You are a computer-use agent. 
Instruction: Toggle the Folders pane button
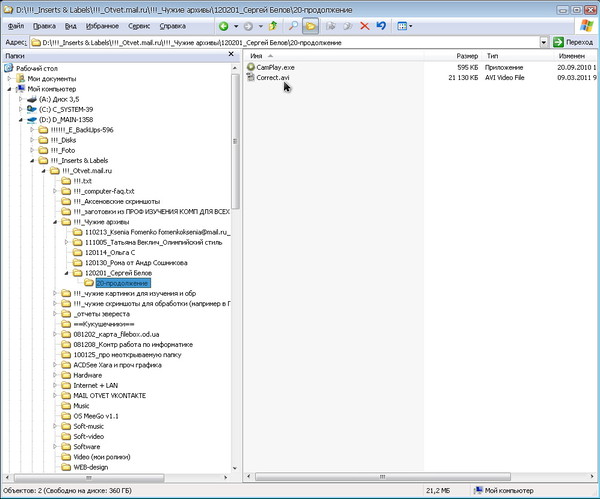pos(311,26)
